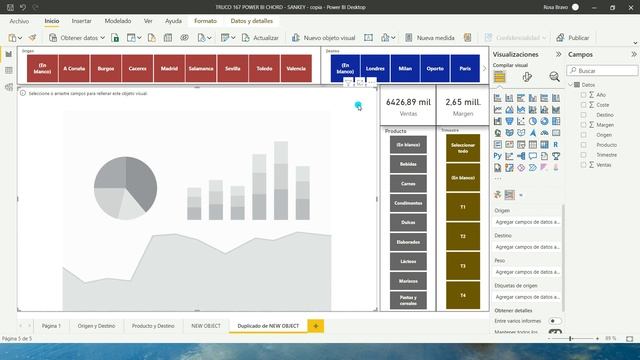Select the Build visual fields tab icon
The height and width of the screenshot is (360, 640).
point(500,77)
